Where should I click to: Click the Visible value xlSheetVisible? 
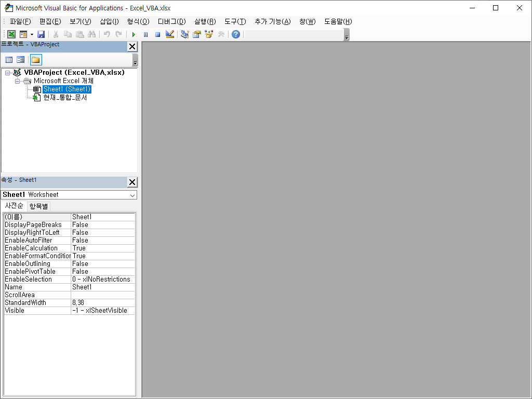(x=103, y=311)
